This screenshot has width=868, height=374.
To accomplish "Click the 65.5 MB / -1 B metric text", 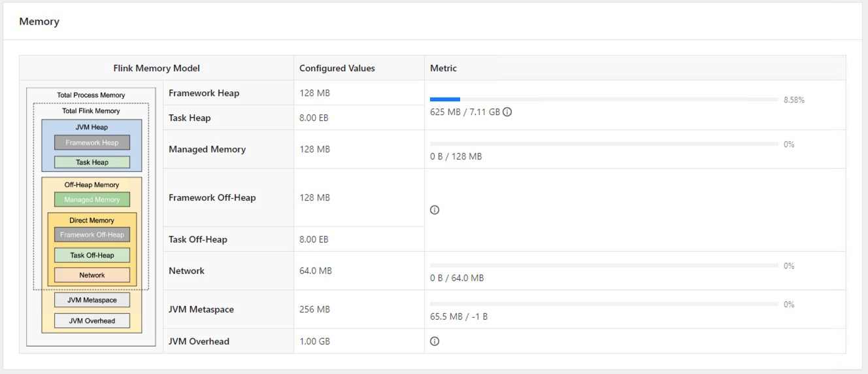I will tap(459, 316).
